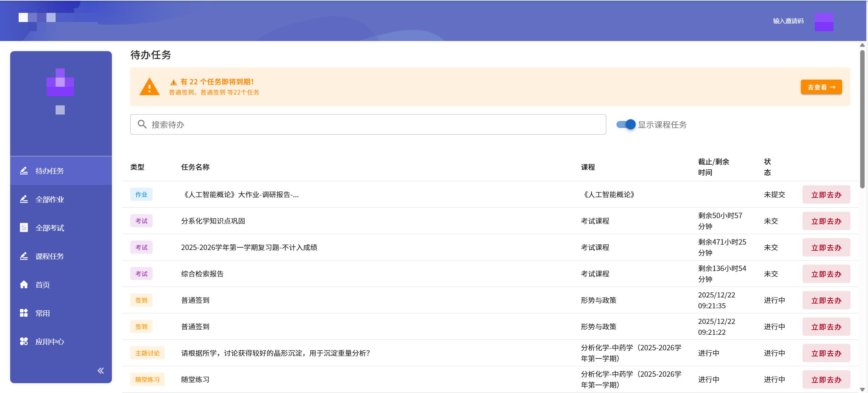Screen dimensions: 868x393
Task: Click the search magnifier icon
Action: 142,124
